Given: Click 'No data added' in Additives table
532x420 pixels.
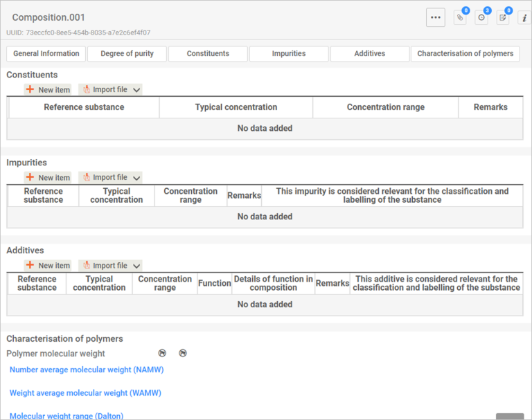Looking at the screenshot, I should pos(265,304).
